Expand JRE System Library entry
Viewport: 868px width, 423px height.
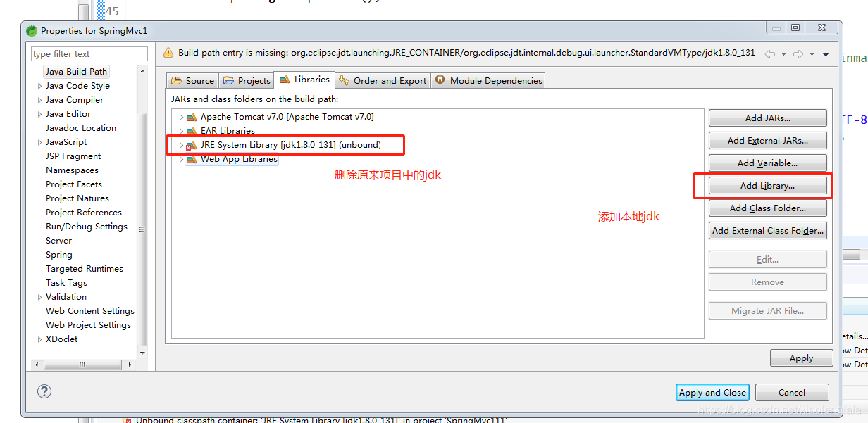[x=181, y=145]
